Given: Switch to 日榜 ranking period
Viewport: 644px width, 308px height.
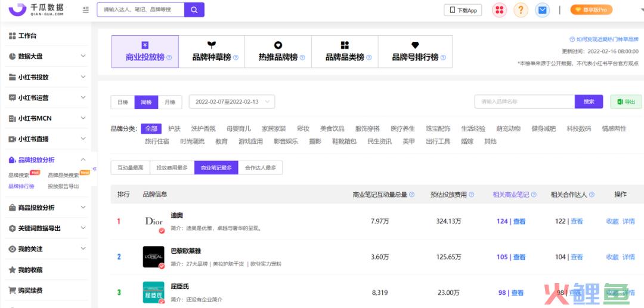Looking at the screenshot, I should coord(123,102).
